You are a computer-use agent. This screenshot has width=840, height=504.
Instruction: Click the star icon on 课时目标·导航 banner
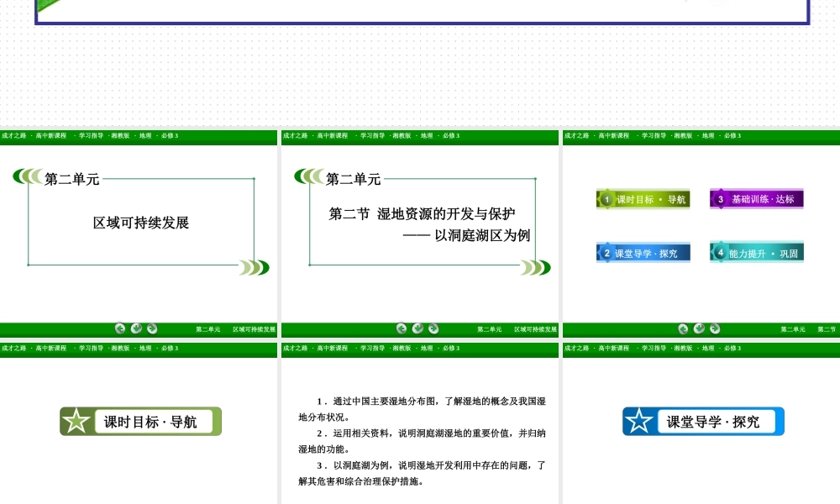(x=76, y=422)
